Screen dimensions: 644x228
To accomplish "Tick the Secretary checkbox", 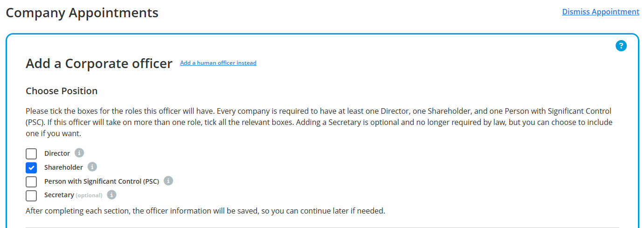I will point(31,196).
